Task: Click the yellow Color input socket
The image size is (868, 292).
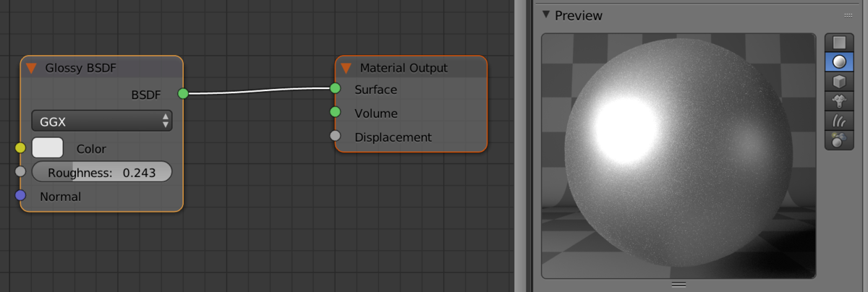Action: [20, 147]
